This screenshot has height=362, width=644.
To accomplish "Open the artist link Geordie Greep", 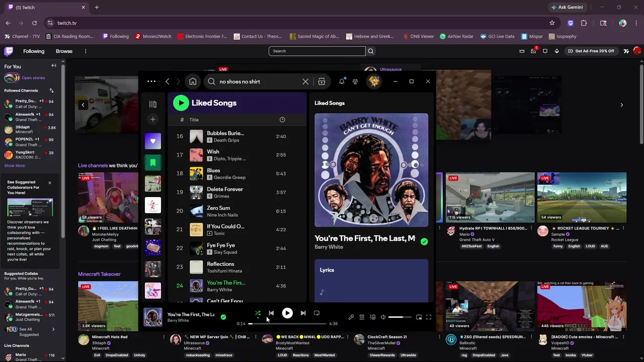I will click(x=229, y=177).
